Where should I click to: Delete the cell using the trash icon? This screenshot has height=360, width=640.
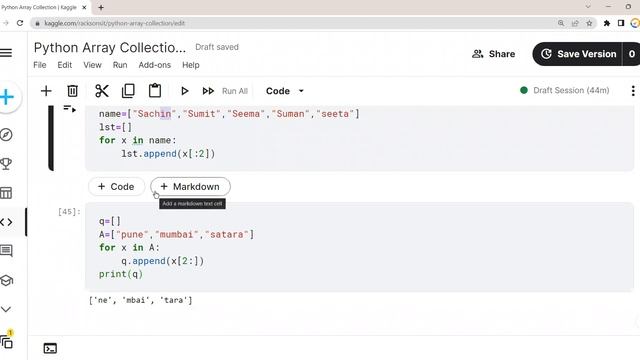coord(73,91)
